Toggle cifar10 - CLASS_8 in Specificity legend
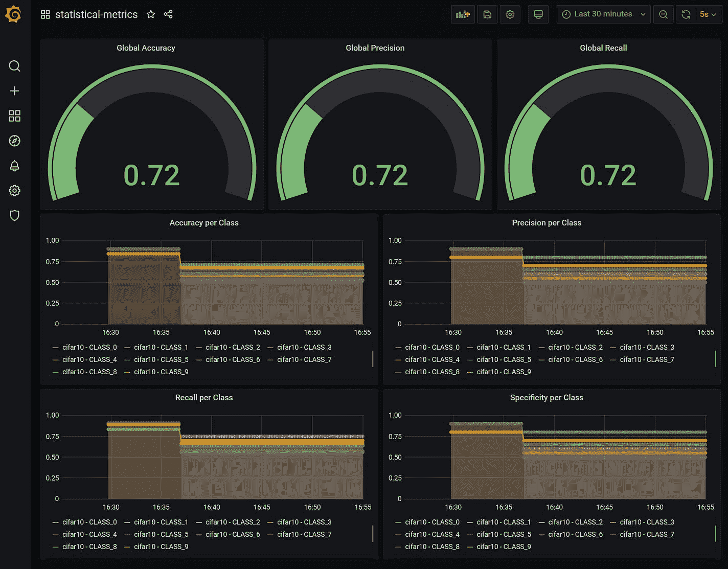The height and width of the screenshot is (569, 728). pos(432,547)
